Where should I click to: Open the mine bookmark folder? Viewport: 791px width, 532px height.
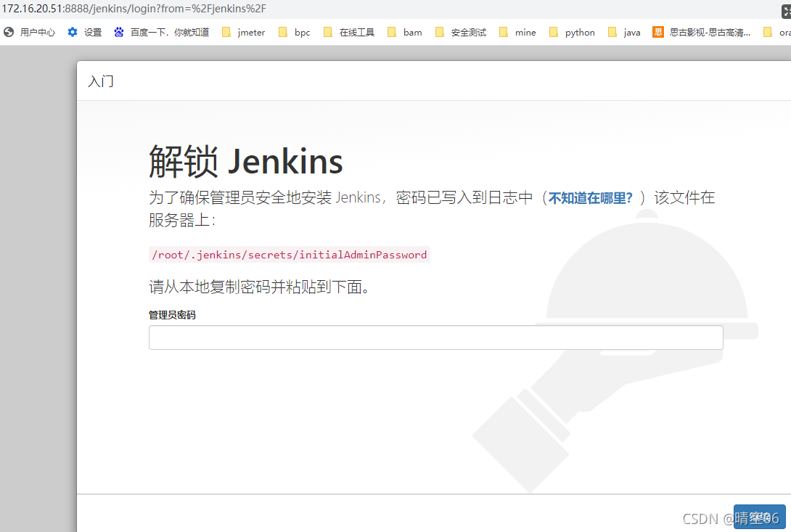pos(517,33)
